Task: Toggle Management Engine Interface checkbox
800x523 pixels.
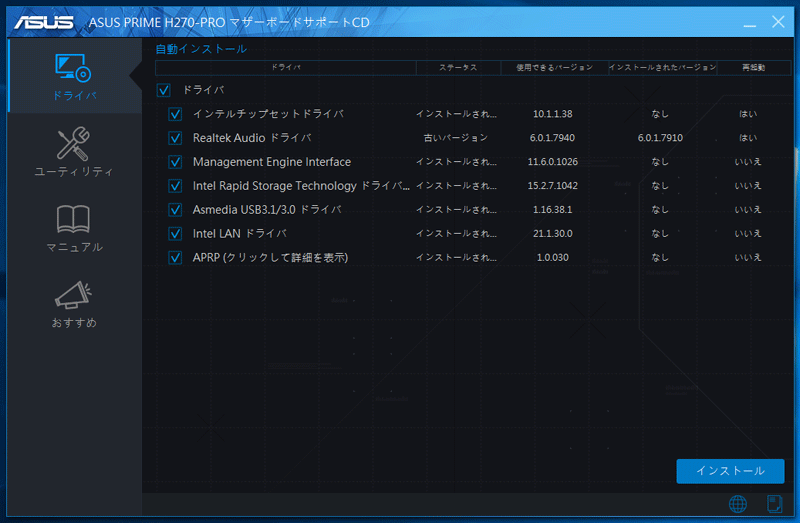Action: tap(175, 162)
